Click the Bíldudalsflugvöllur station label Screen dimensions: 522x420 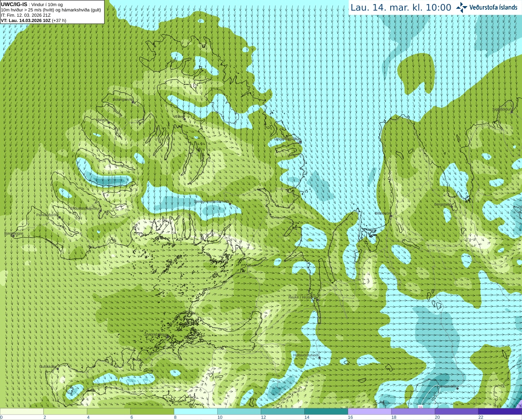click(85, 208)
